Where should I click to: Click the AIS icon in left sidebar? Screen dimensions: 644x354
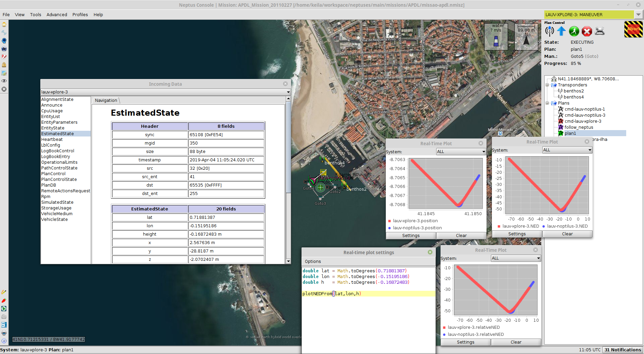click(4, 325)
